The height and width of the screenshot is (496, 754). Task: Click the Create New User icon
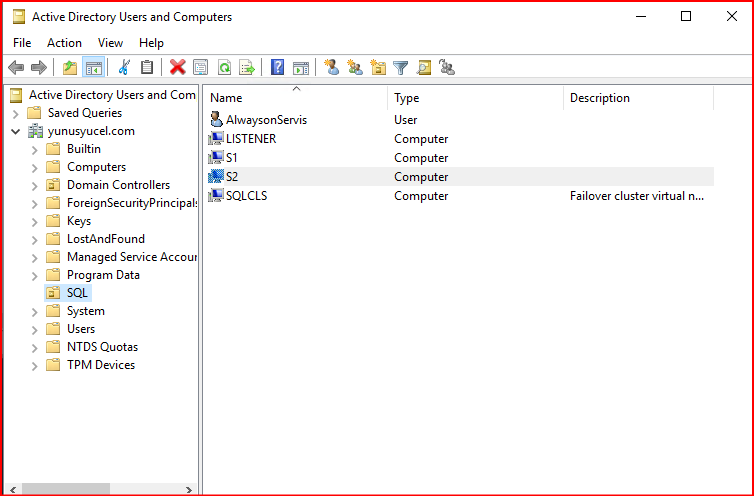coord(331,67)
